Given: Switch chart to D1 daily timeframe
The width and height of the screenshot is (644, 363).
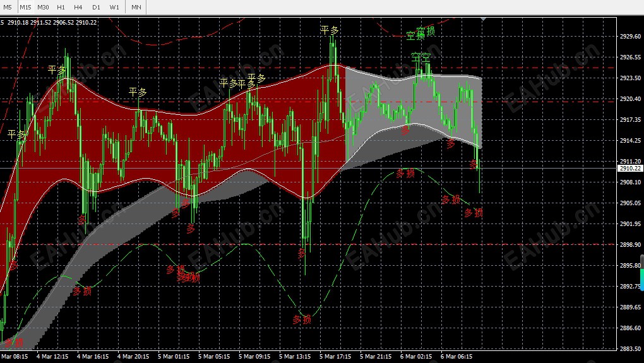Looking at the screenshot, I should coord(96,7).
